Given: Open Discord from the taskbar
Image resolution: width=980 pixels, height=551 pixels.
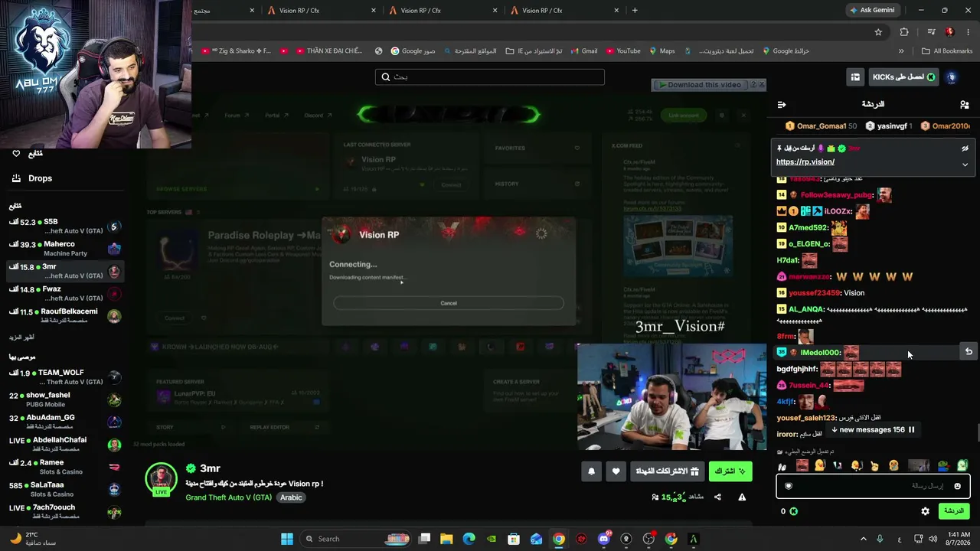Looking at the screenshot, I should coord(604,539).
